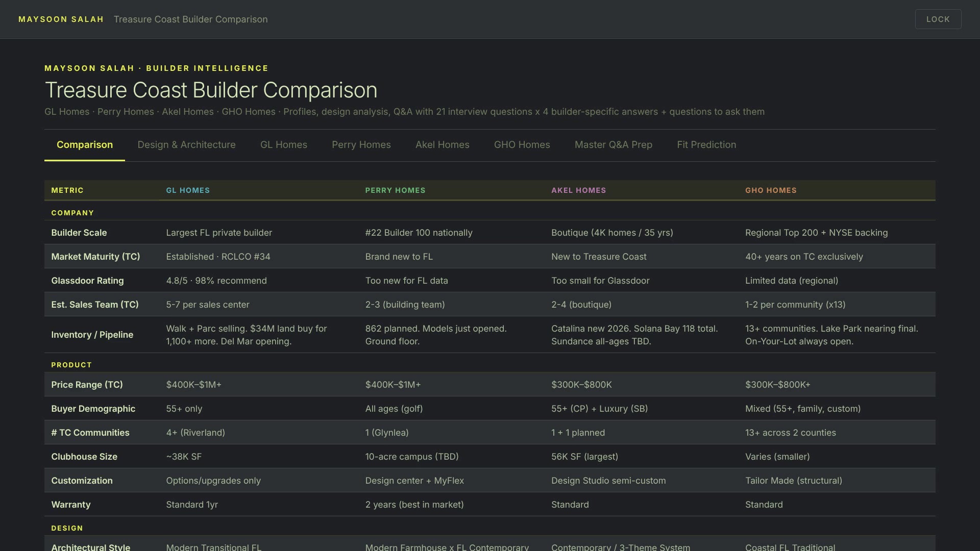The image size is (980, 551).
Task: Click the Customization row label
Action: pyautogui.click(x=82, y=481)
